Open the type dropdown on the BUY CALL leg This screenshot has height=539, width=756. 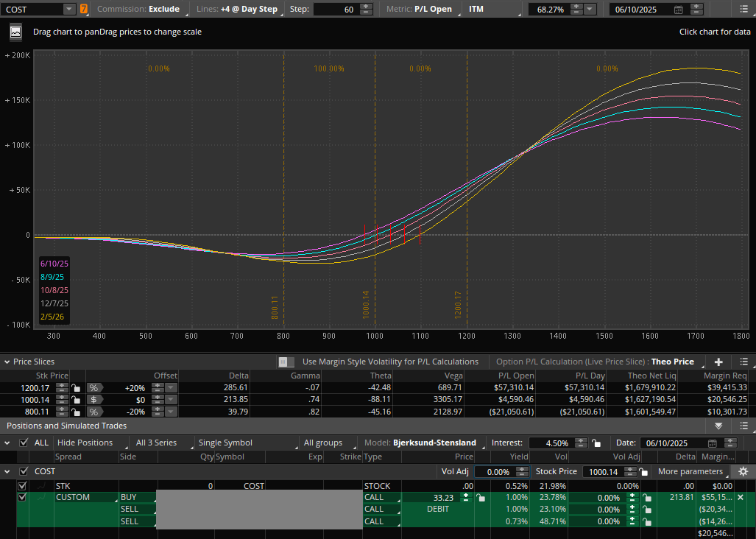(x=381, y=497)
